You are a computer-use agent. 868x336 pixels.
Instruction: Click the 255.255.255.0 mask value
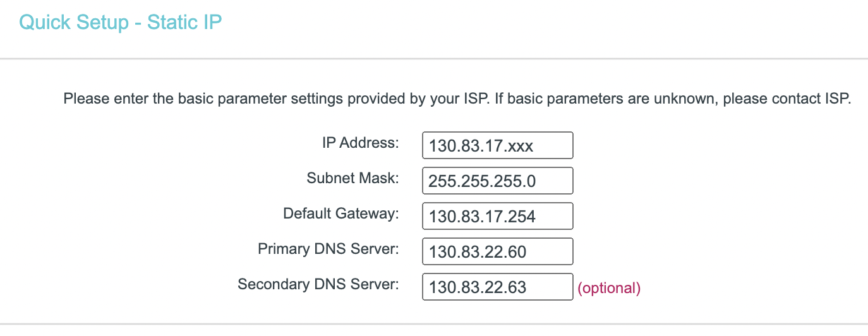(x=482, y=181)
